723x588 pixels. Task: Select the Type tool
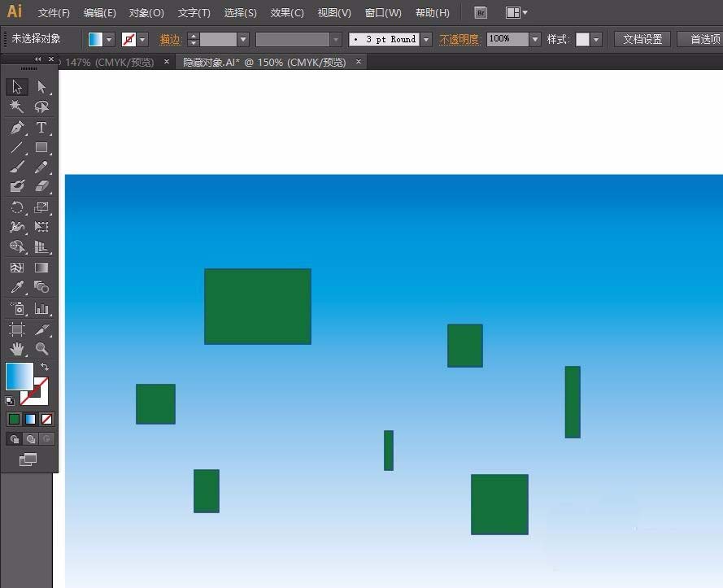tap(41, 128)
